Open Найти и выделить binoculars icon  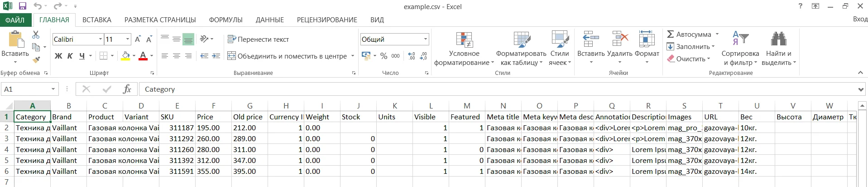pyautogui.click(x=778, y=39)
